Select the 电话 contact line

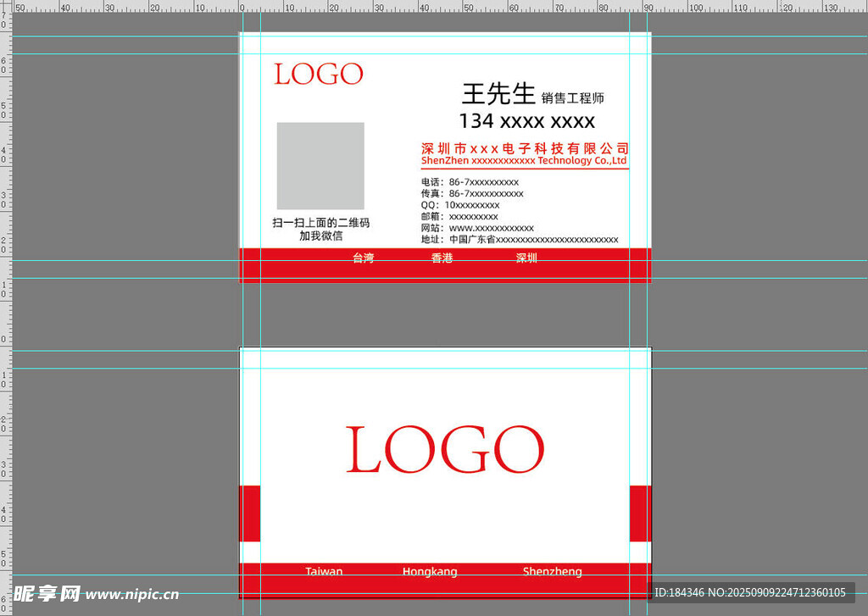tap(470, 182)
